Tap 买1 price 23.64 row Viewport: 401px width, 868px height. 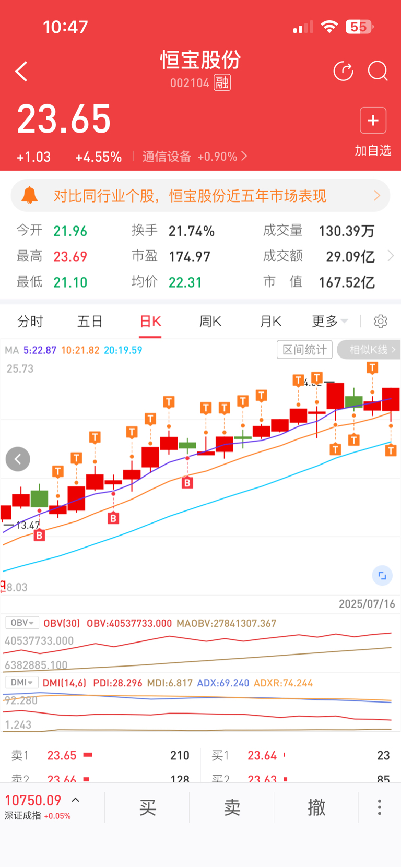coord(301,755)
